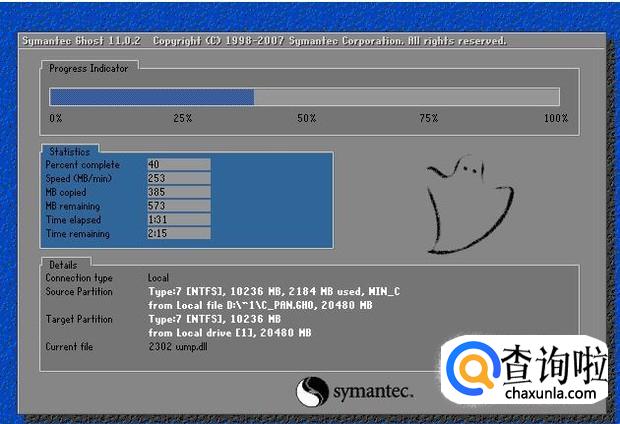Click the Time elapsed label
Screen dimensions: 620x424
tap(74, 220)
